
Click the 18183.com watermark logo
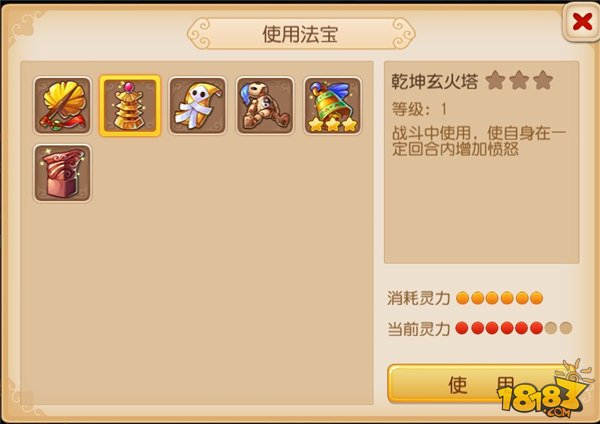click(545, 390)
